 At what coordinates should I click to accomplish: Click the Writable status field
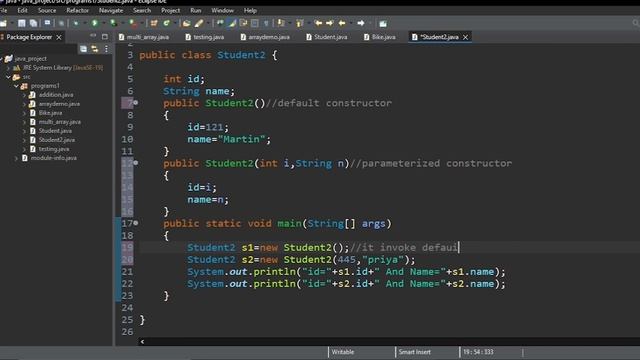coord(343,352)
